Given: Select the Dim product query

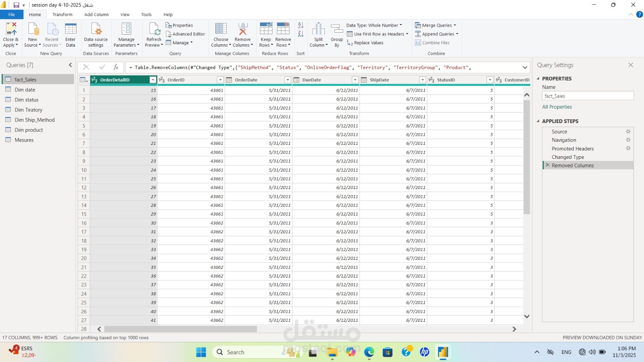Looking at the screenshot, I should click(x=29, y=130).
